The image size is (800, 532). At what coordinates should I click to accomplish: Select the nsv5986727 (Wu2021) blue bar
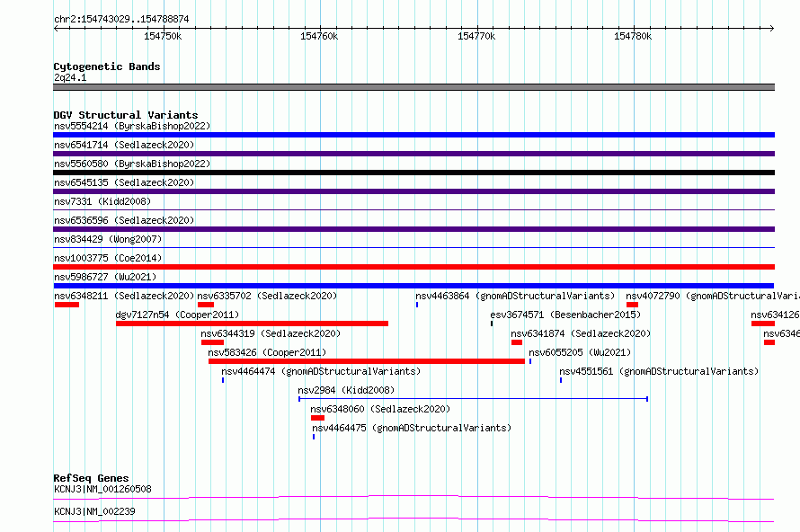pyautogui.click(x=413, y=286)
